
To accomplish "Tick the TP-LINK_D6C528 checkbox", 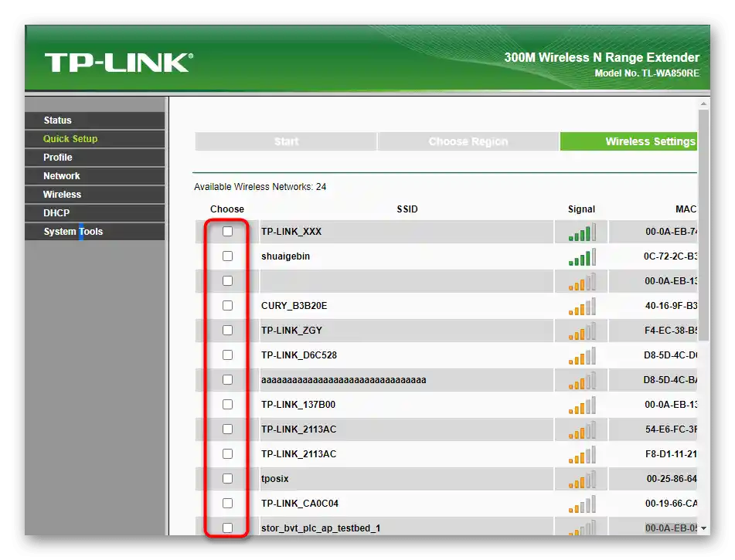I will click(x=227, y=355).
